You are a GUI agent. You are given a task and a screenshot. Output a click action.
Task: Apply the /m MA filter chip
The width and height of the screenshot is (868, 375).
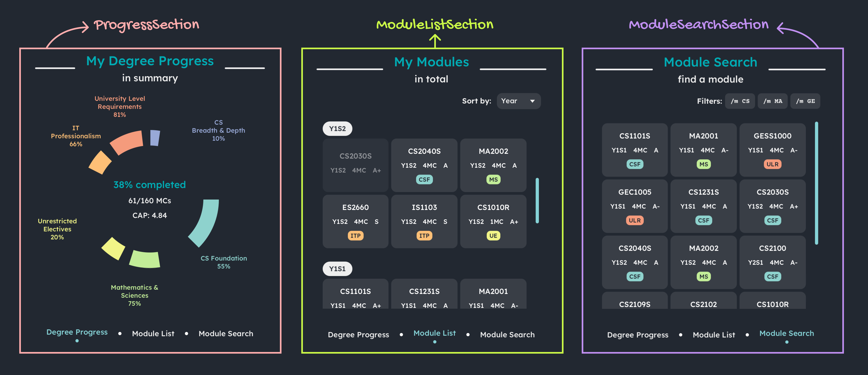pos(772,101)
